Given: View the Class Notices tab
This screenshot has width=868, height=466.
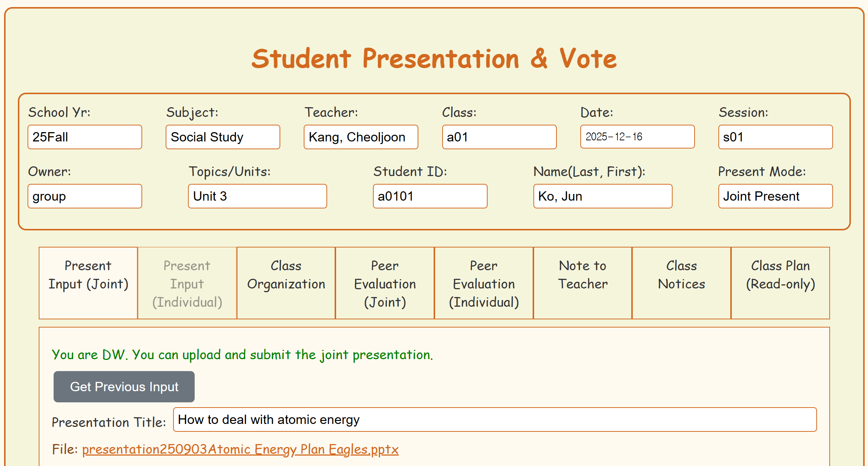Looking at the screenshot, I should pyautogui.click(x=681, y=283).
